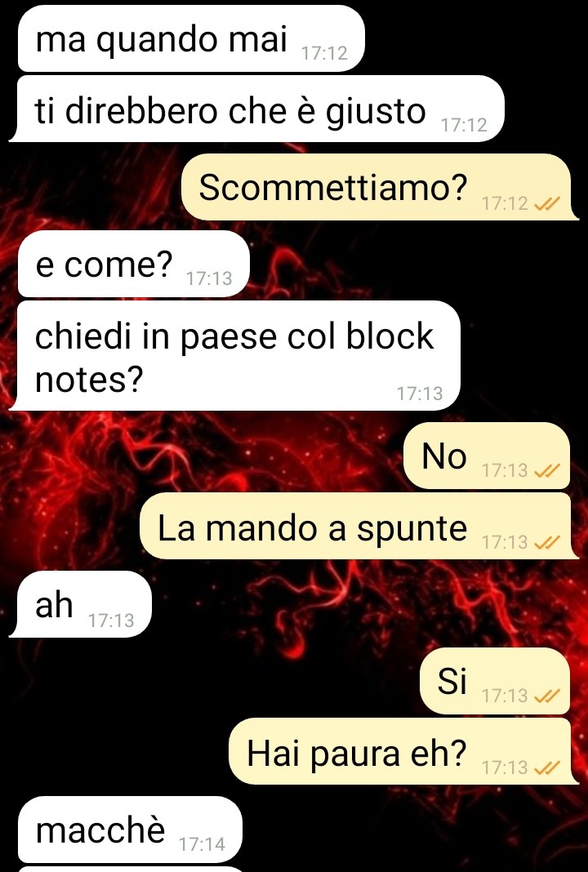Select the 'Hai paura eh?' message bubble
This screenshot has width=588, height=872.
click(404, 752)
